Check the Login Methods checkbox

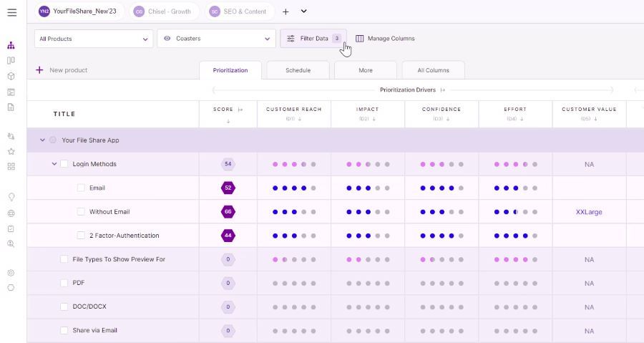[64, 164]
